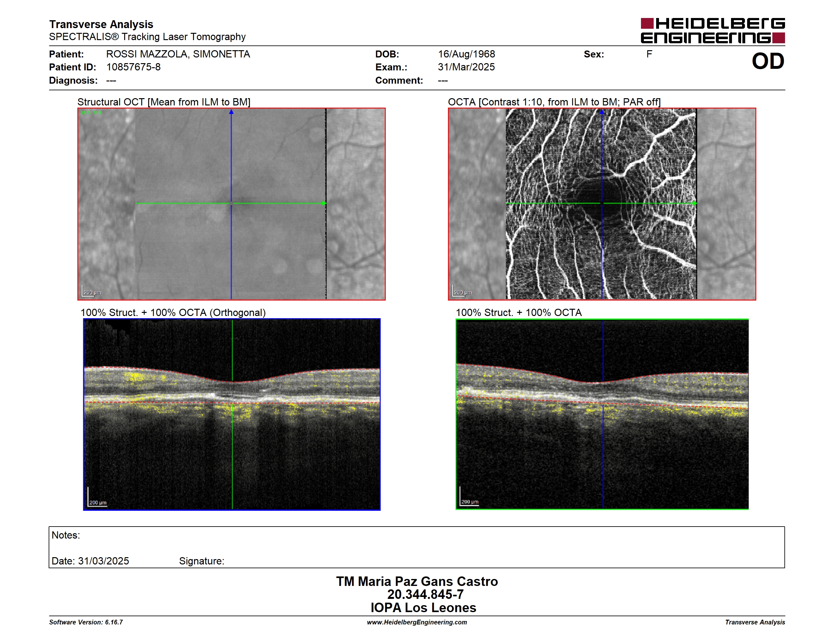This screenshot has height=644, width=834.
Task: Click the Diagnosis field label
Action: click(73, 80)
